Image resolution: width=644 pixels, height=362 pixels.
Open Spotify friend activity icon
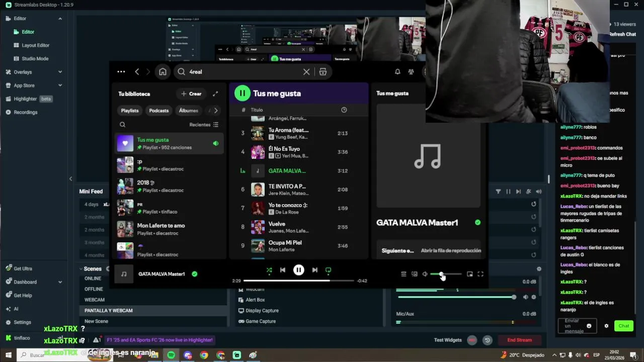coord(411,72)
